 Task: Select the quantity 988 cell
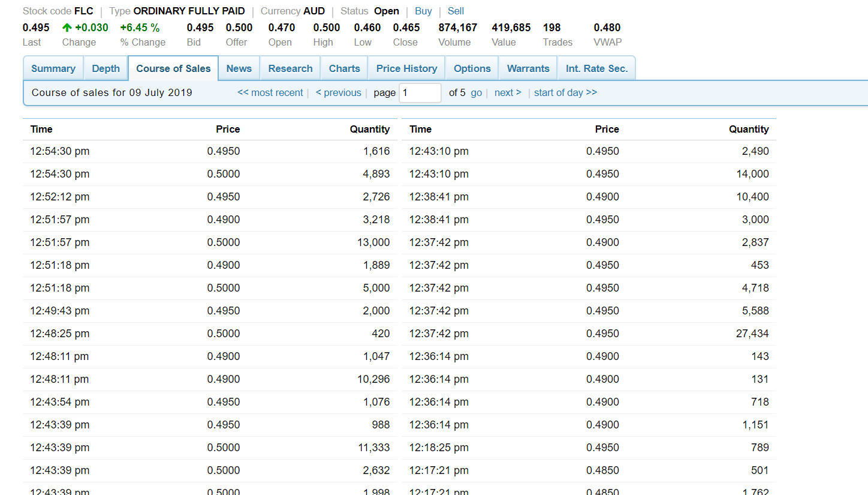(381, 425)
